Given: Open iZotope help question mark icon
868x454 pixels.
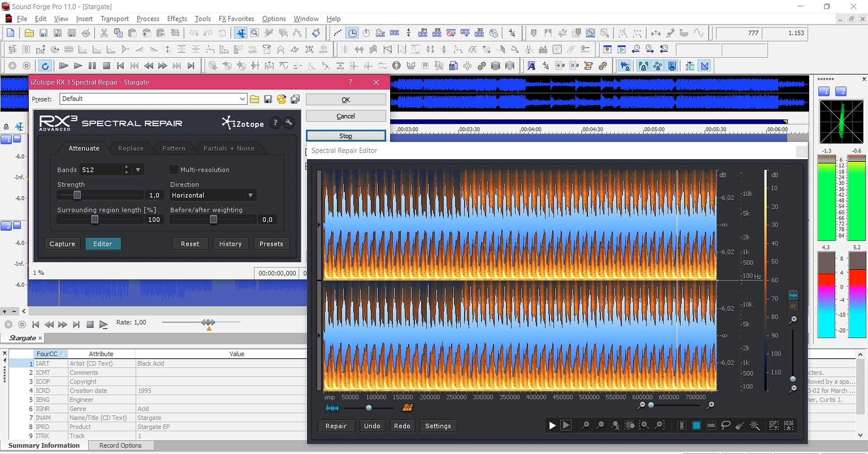Looking at the screenshot, I should coord(275,123).
